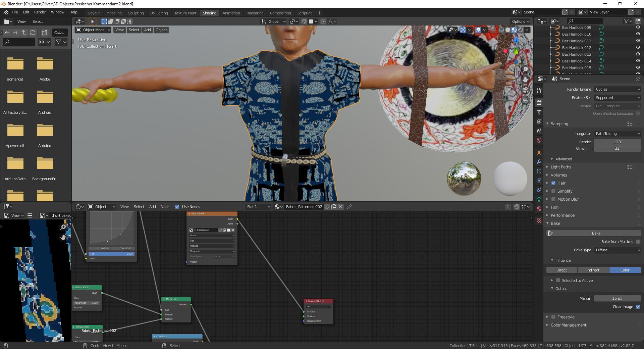
Task: Adjust the Diffuse BSDF Roughness slider
Action: tap(86, 303)
